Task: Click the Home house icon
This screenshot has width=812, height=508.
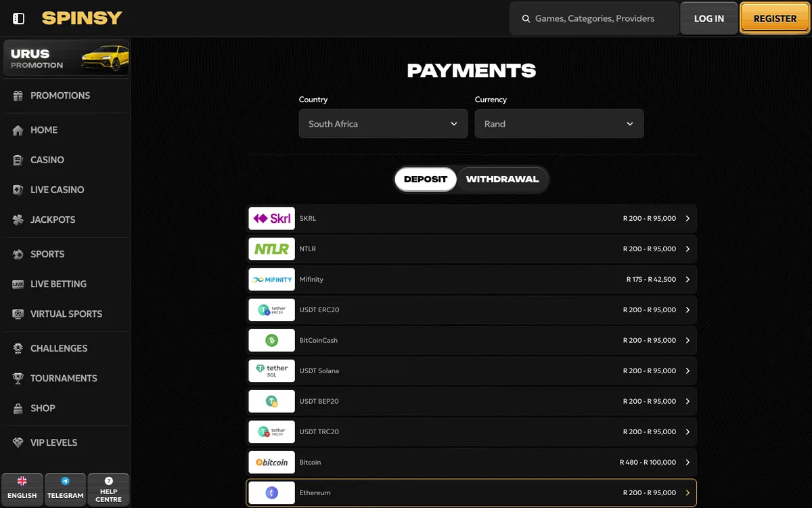Action: 18,130
